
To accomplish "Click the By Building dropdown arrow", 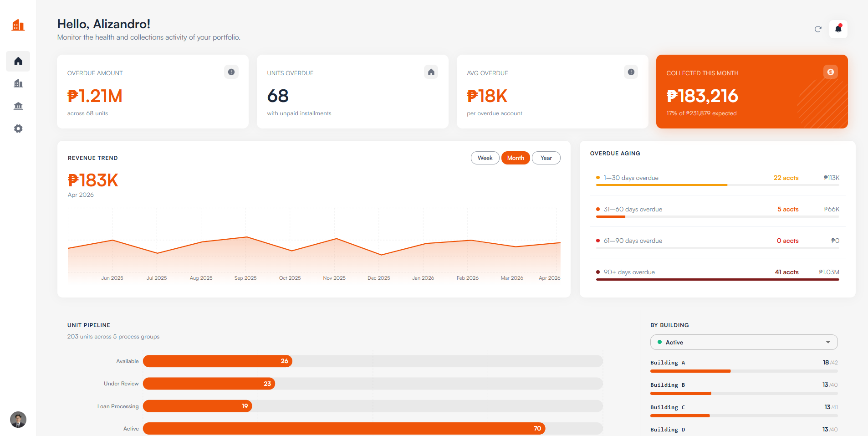I will point(828,342).
